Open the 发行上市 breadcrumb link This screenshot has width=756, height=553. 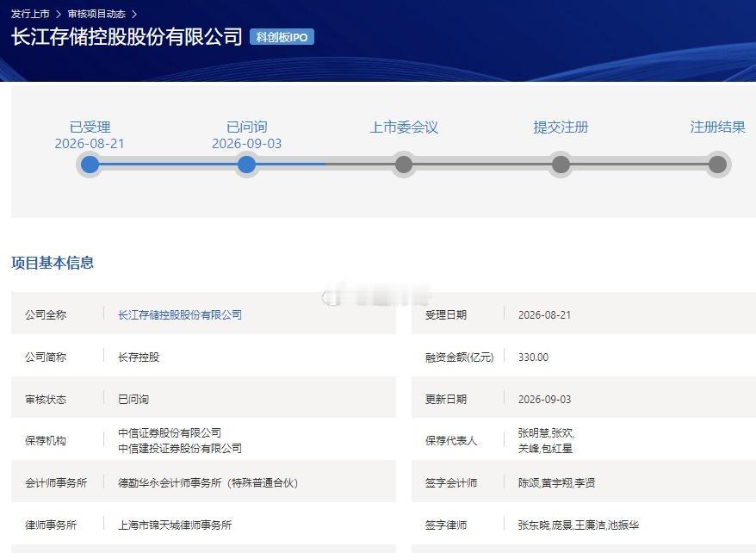tap(30, 14)
